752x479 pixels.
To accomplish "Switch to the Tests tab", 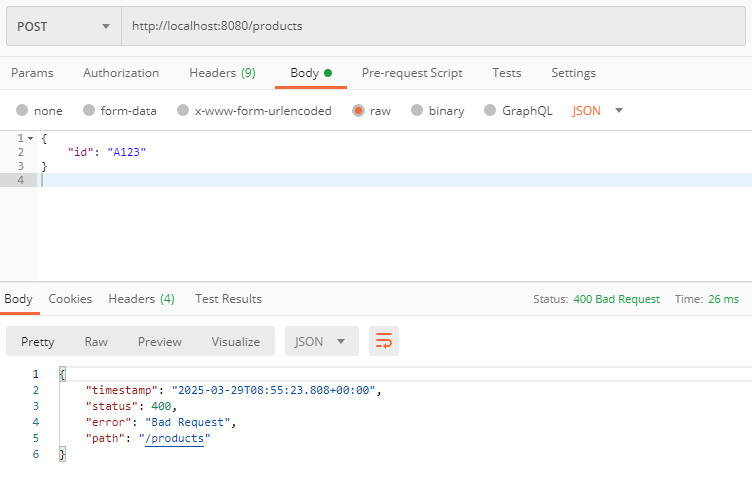I will pyautogui.click(x=506, y=73).
